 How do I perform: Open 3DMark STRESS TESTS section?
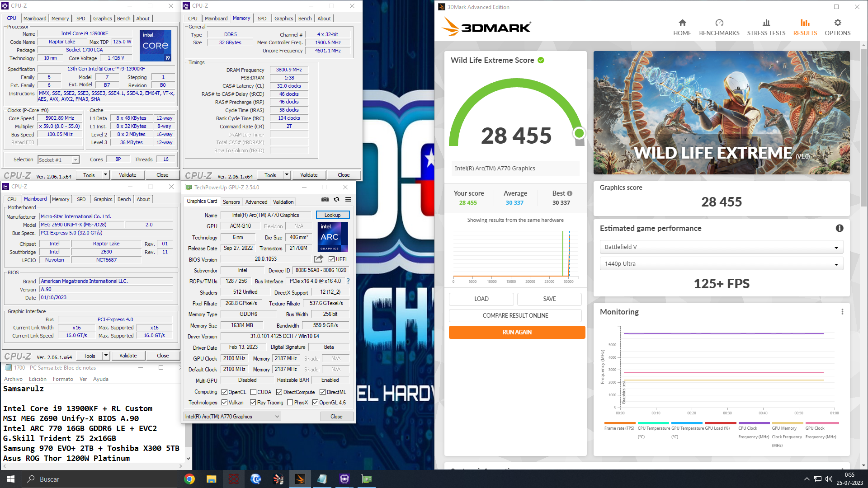click(x=766, y=28)
